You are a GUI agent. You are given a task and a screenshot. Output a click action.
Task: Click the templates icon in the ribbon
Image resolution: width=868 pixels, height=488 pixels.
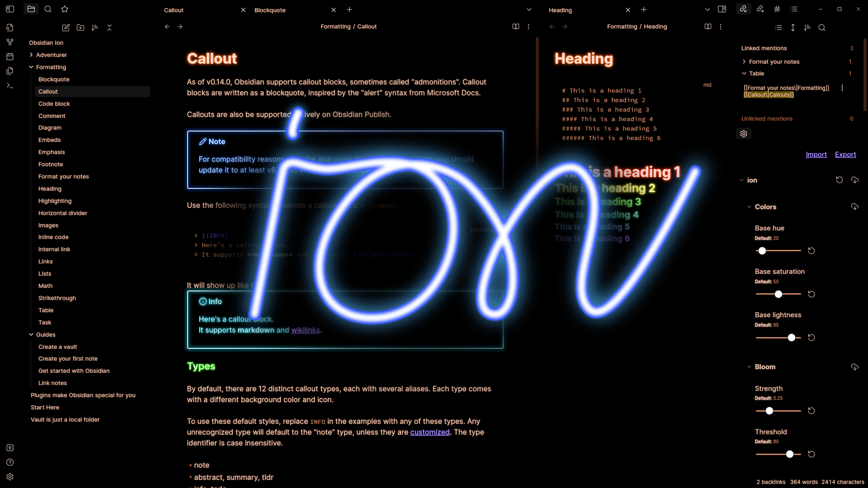10,71
